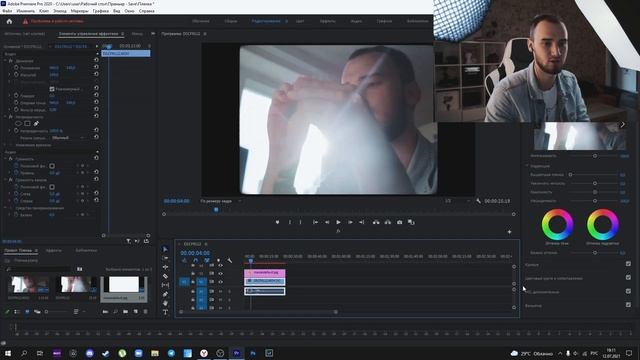Screen dimensions: 640x360
Task: Switch to Аудио workspace tab
Action: coord(356,21)
